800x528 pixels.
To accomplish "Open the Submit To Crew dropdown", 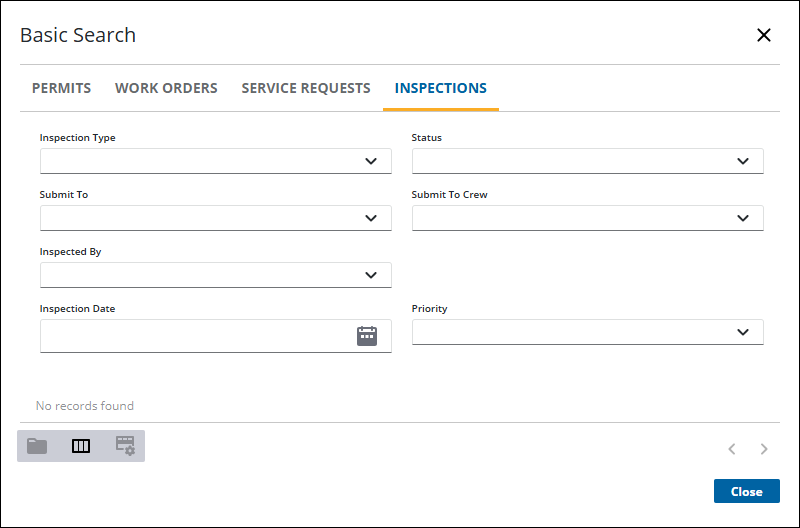I will tap(743, 218).
